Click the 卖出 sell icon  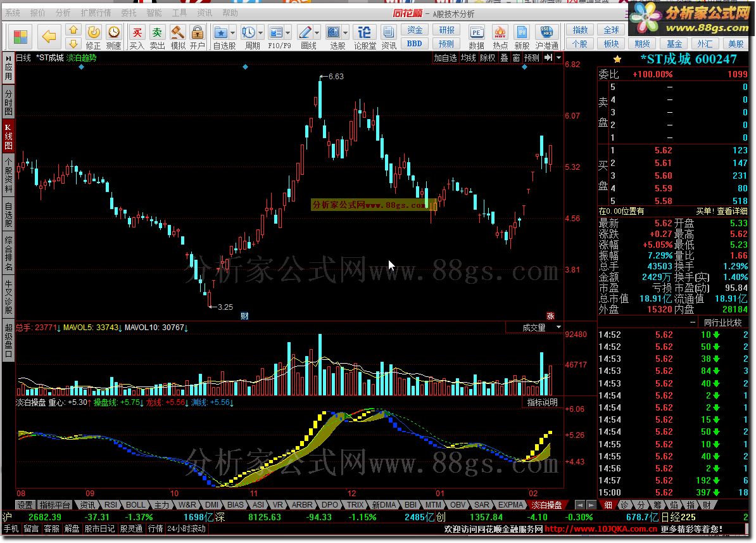(157, 37)
